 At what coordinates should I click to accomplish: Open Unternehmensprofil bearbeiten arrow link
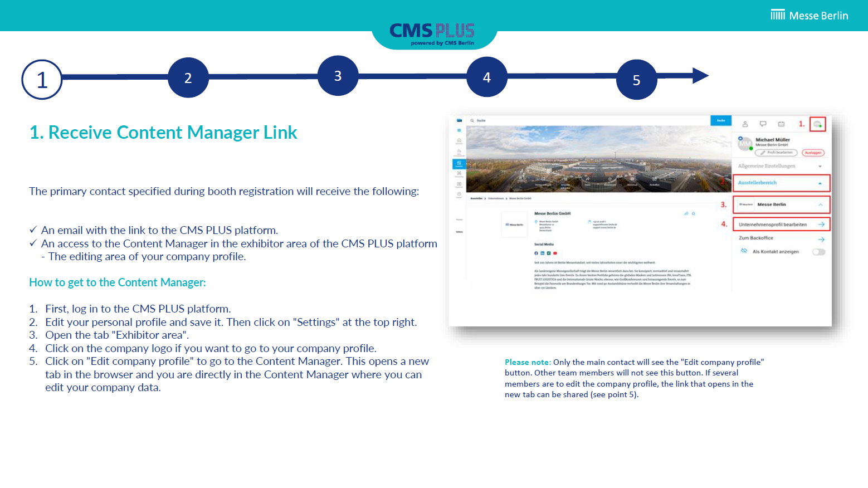tap(821, 225)
